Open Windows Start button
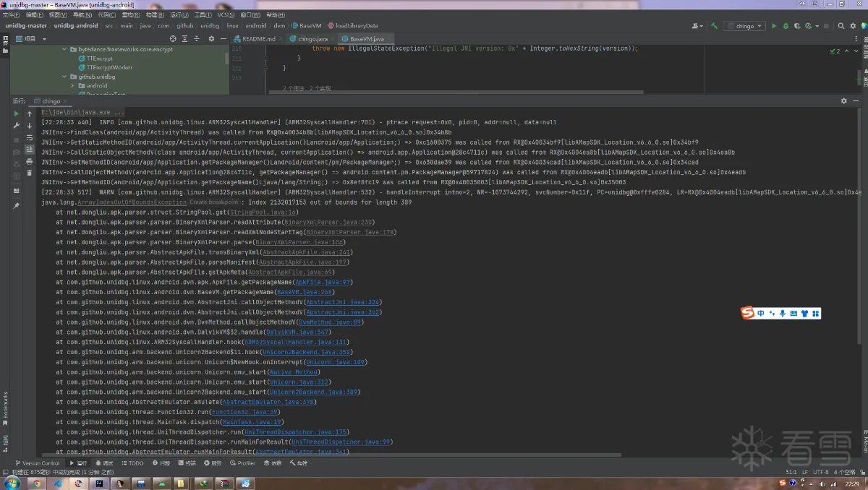This screenshot has height=490, width=868. tap(12, 483)
